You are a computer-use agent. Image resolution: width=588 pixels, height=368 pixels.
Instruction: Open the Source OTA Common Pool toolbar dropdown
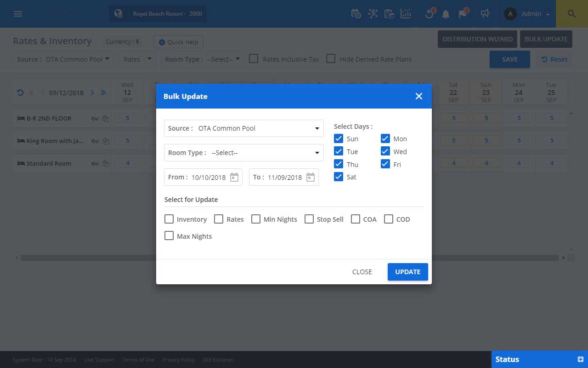coord(63,59)
